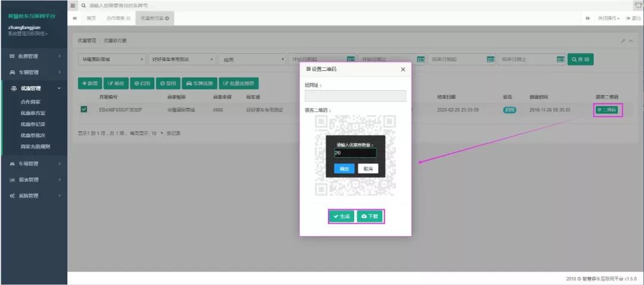Click the 批量优惠券 button
The height and width of the screenshot is (285, 644).
point(239,83)
